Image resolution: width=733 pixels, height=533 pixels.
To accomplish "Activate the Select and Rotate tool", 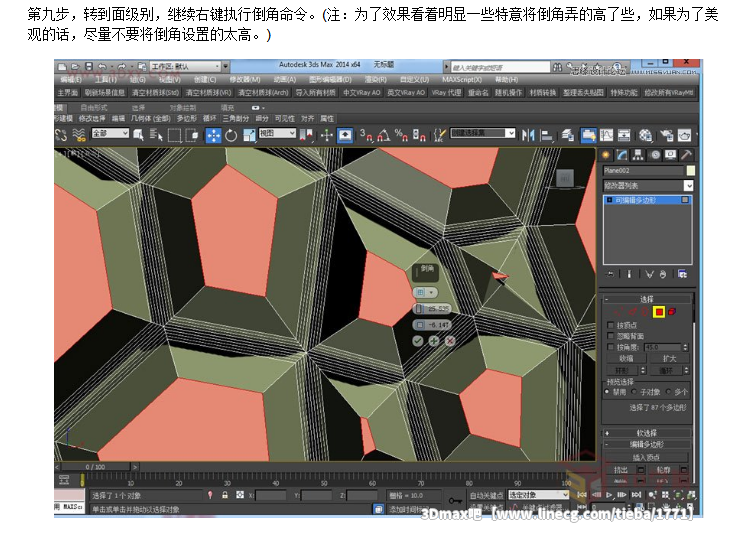I will click(231, 135).
